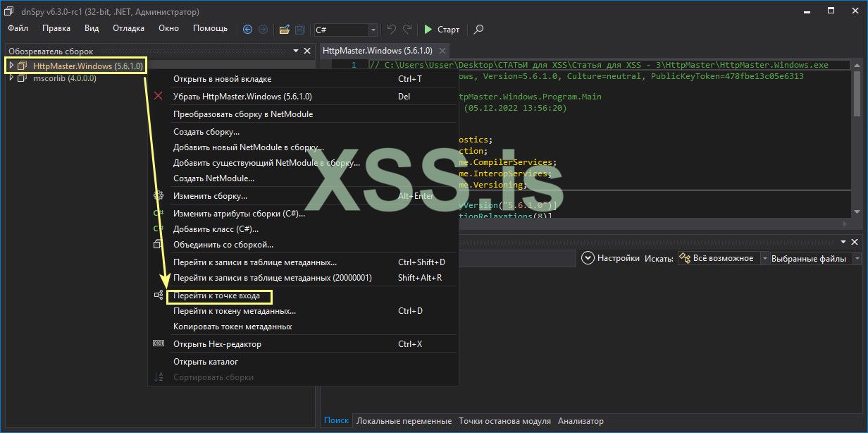Open the 'Выбранные файлы' search scope dropdown
This screenshot has width=868, height=433.
[x=857, y=259]
